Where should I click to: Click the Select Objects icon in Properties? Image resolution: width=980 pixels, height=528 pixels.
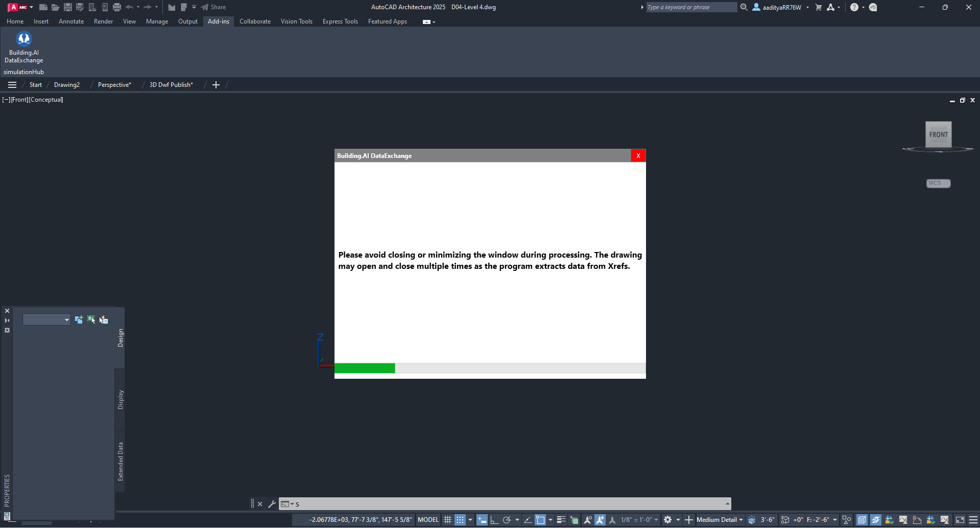coord(91,319)
